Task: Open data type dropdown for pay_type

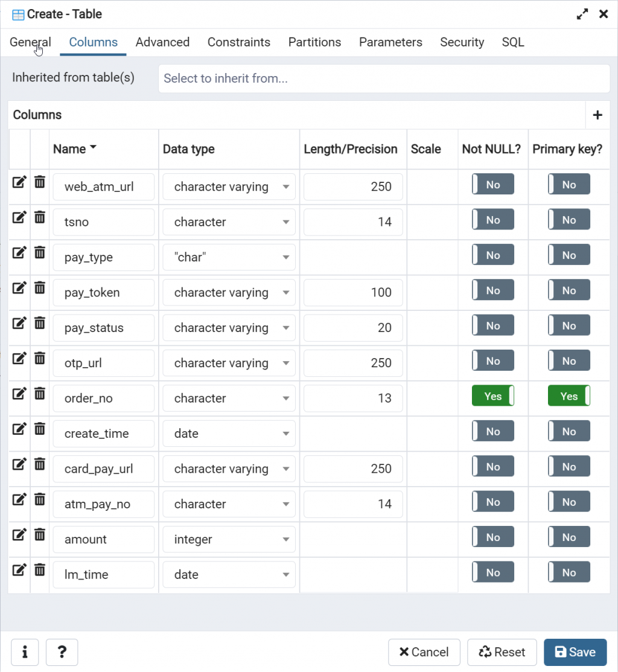Action: [x=229, y=257]
